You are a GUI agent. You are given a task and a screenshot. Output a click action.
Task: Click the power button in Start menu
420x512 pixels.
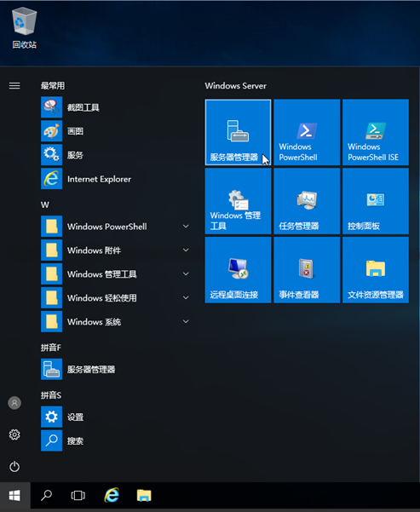pos(14,466)
